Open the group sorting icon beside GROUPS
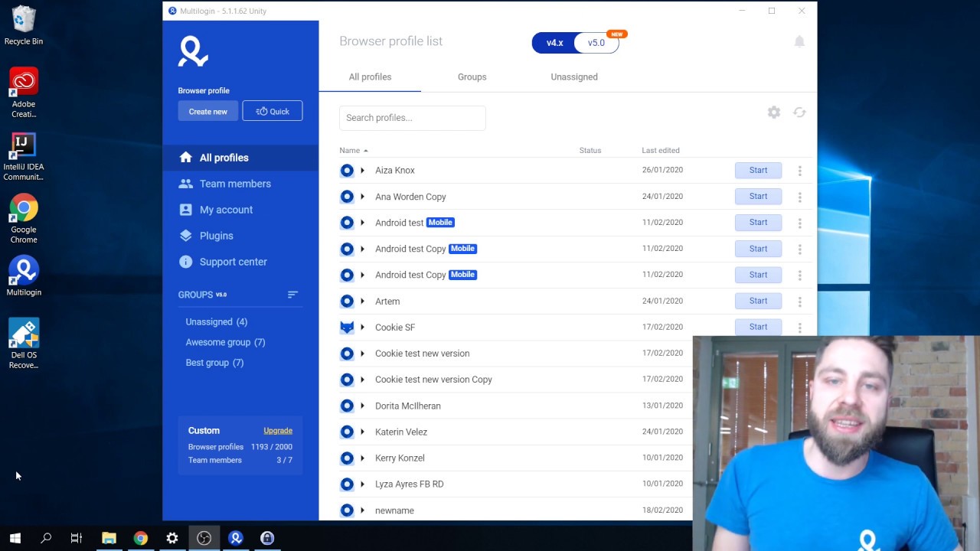The image size is (980, 551). (292, 295)
